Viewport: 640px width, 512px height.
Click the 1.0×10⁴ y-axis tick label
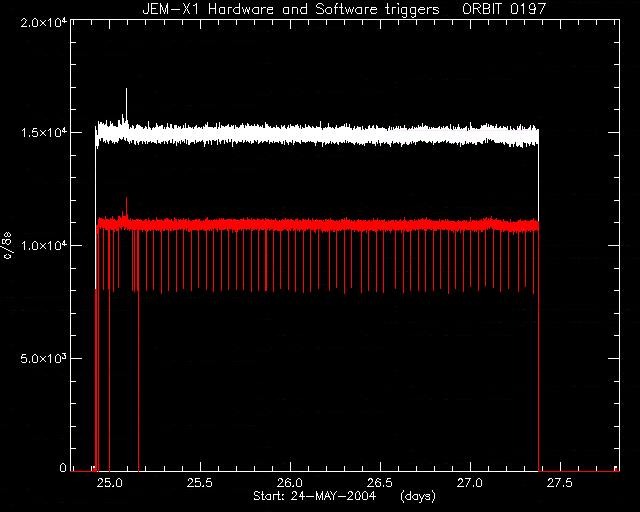click(44, 245)
